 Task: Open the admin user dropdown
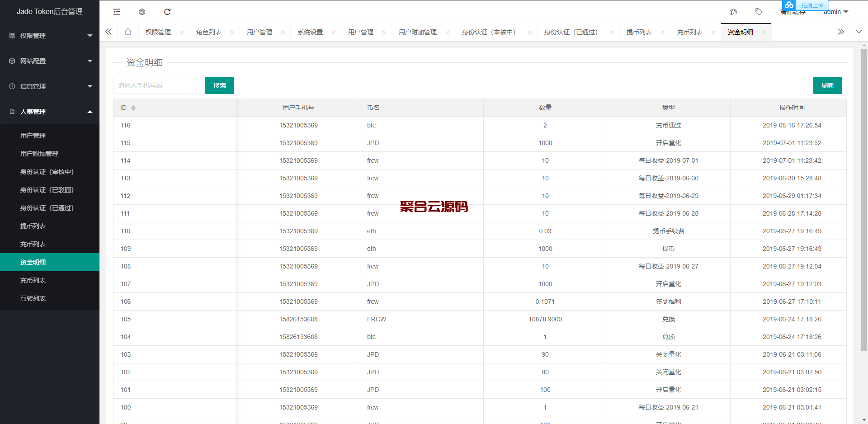[x=836, y=12]
